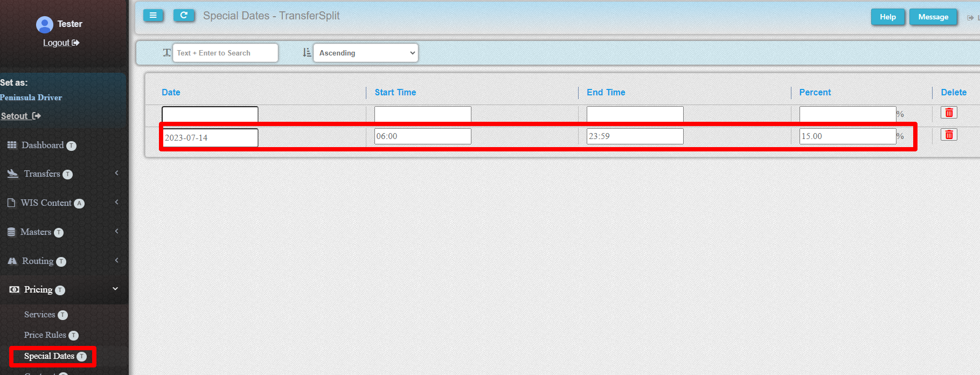Click the refresh icon button
Screen dimensions: 980x375
(184, 16)
